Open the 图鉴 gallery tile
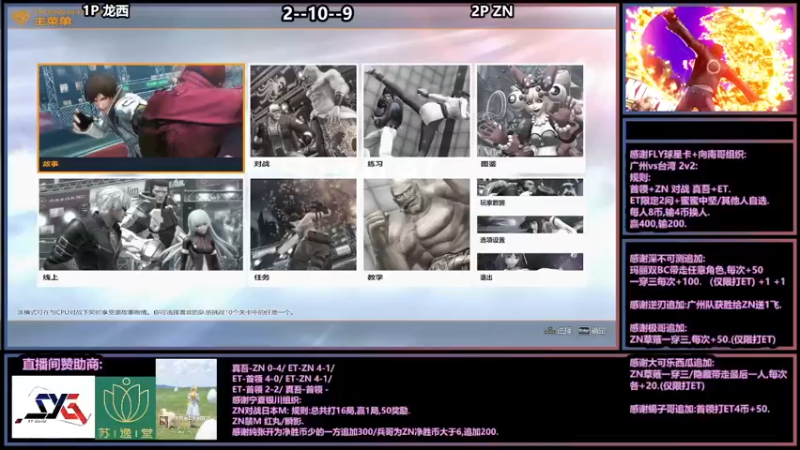The height and width of the screenshot is (450, 800). click(530, 118)
